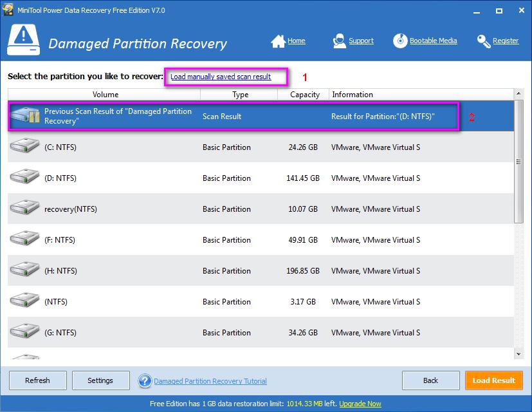Click the orange Load Result button

493,380
